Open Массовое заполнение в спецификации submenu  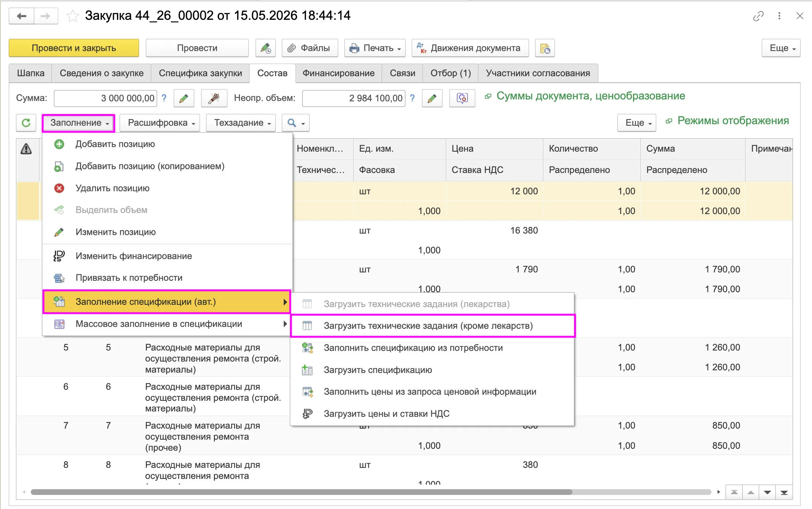168,324
